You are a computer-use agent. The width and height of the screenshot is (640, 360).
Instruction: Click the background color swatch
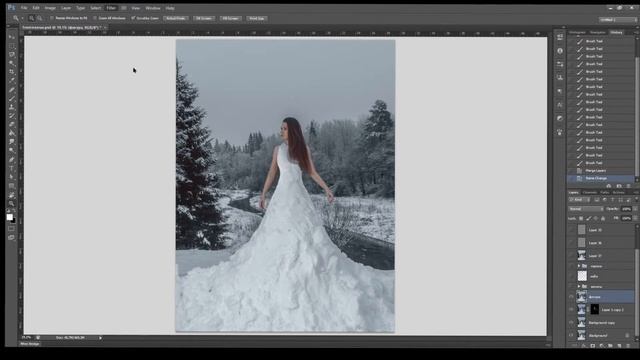pyautogui.click(x=14, y=220)
